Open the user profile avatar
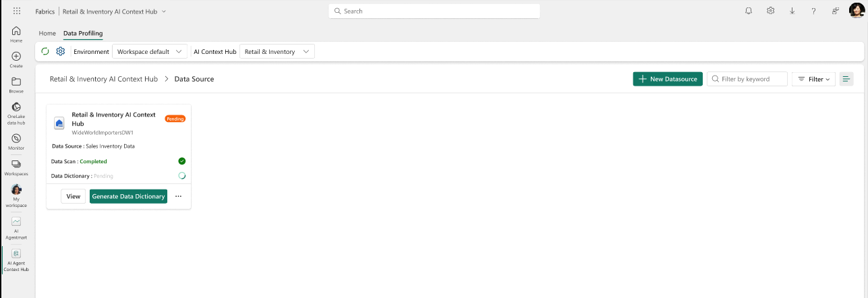The width and height of the screenshot is (868, 298). pos(856,11)
